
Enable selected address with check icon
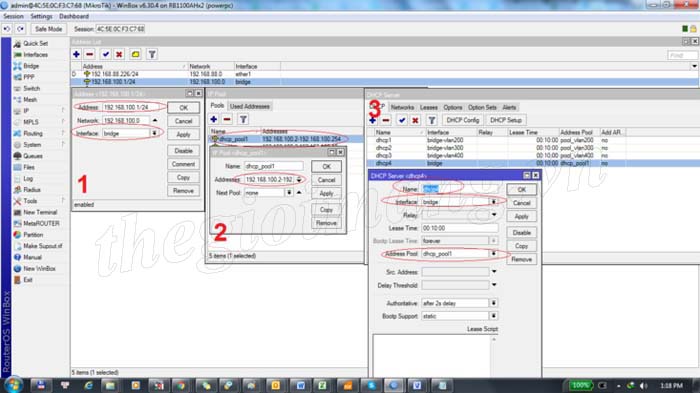(x=106, y=54)
